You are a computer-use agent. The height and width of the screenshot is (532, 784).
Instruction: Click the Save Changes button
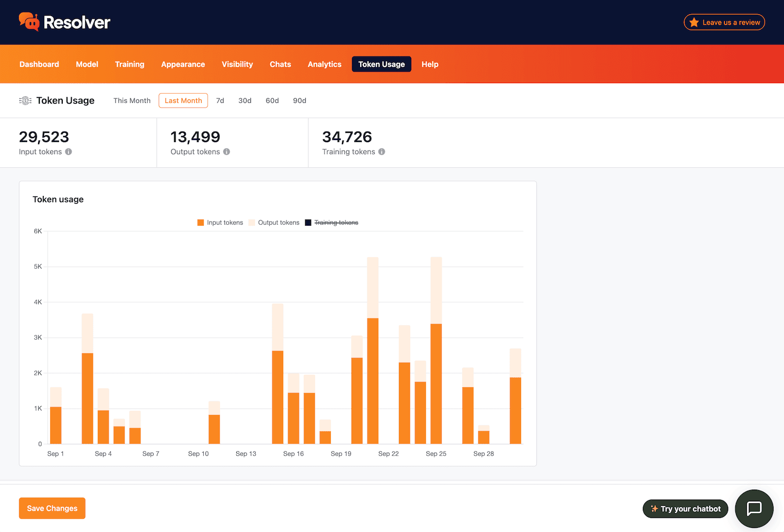click(52, 508)
